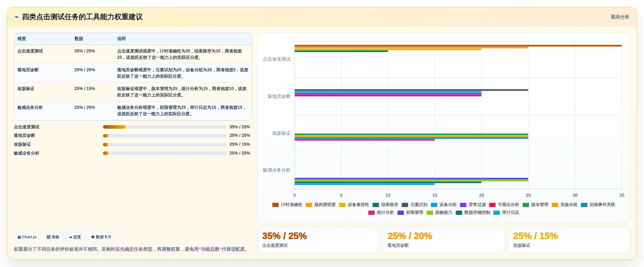
Task: Click the 点击速度测试 y-axis label in the chart
Action: pos(277,59)
